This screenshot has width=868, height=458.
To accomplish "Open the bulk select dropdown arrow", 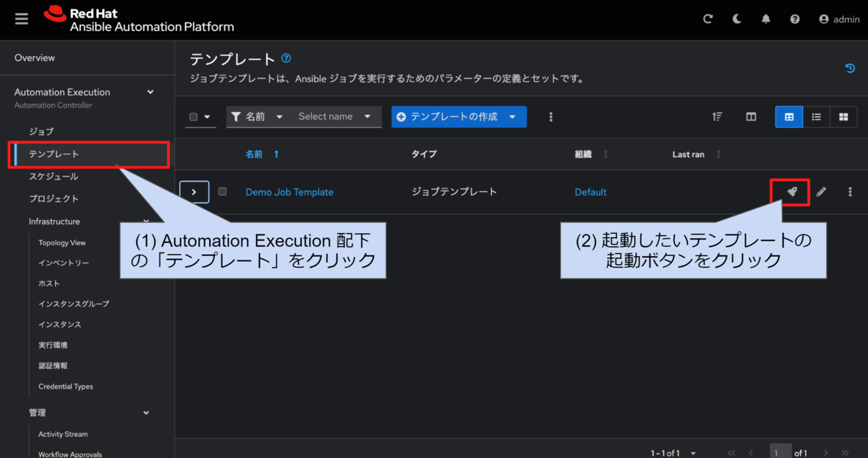I will [x=208, y=116].
